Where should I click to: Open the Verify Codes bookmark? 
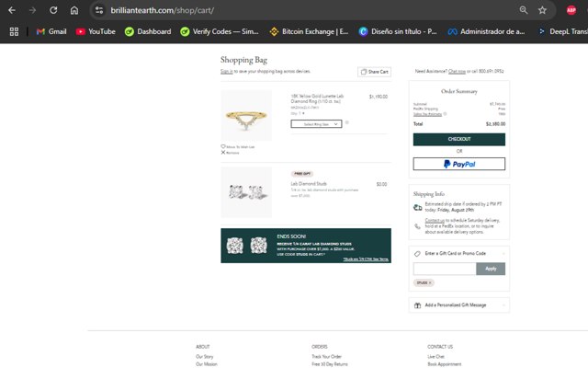click(220, 31)
